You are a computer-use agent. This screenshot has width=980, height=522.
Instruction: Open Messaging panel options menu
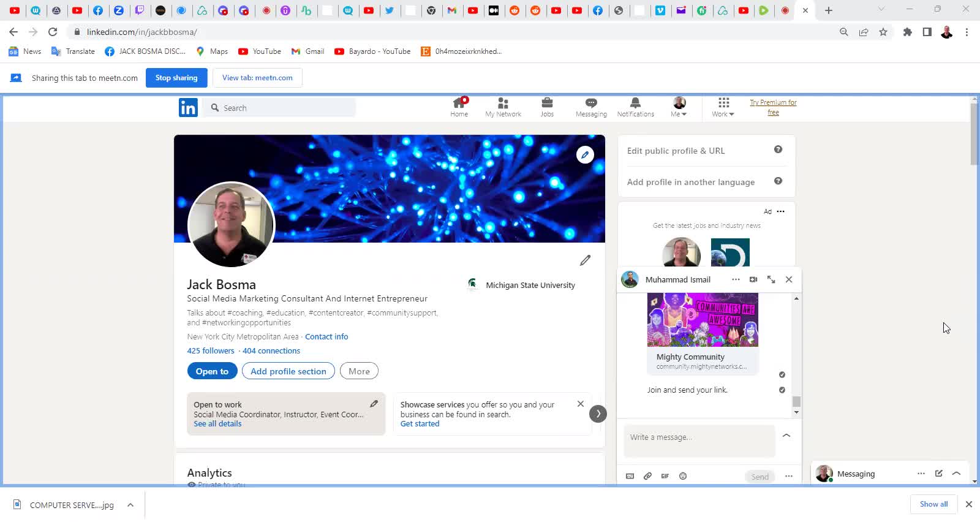(921, 474)
